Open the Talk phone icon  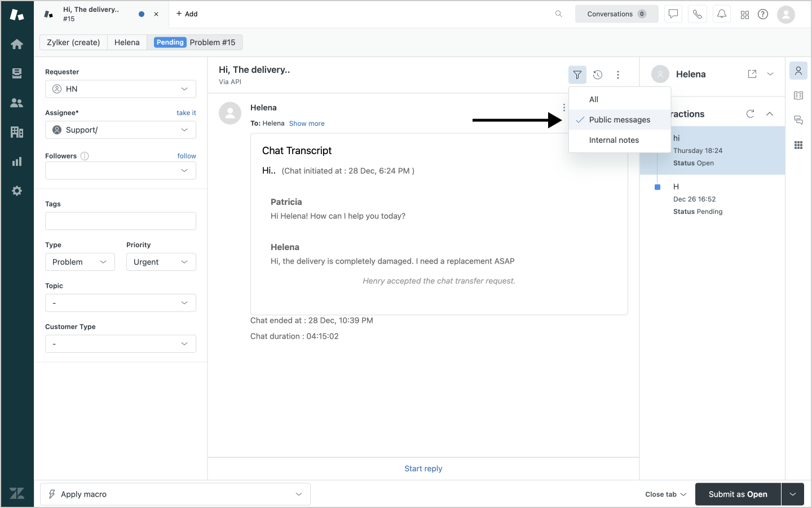click(x=698, y=14)
